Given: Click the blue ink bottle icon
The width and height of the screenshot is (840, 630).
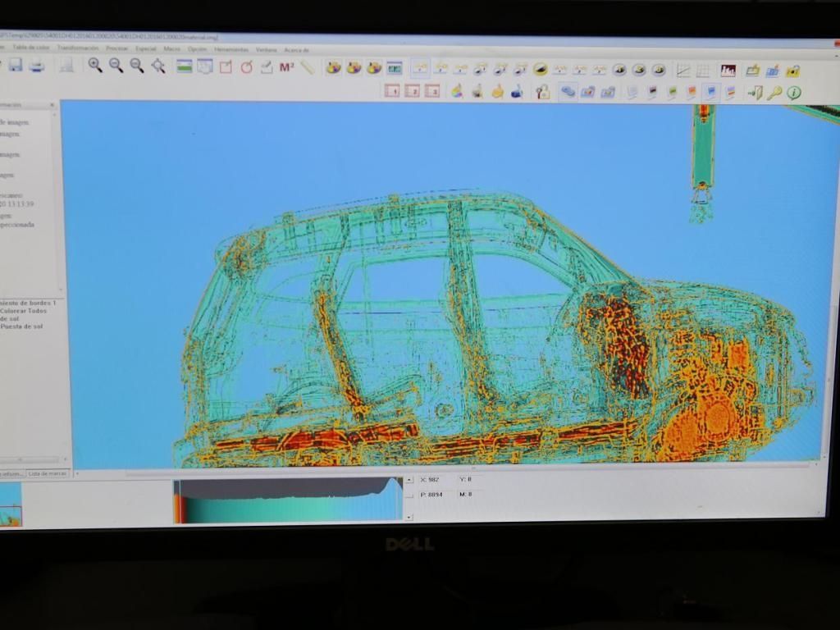Looking at the screenshot, I should pyautogui.click(x=517, y=92).
